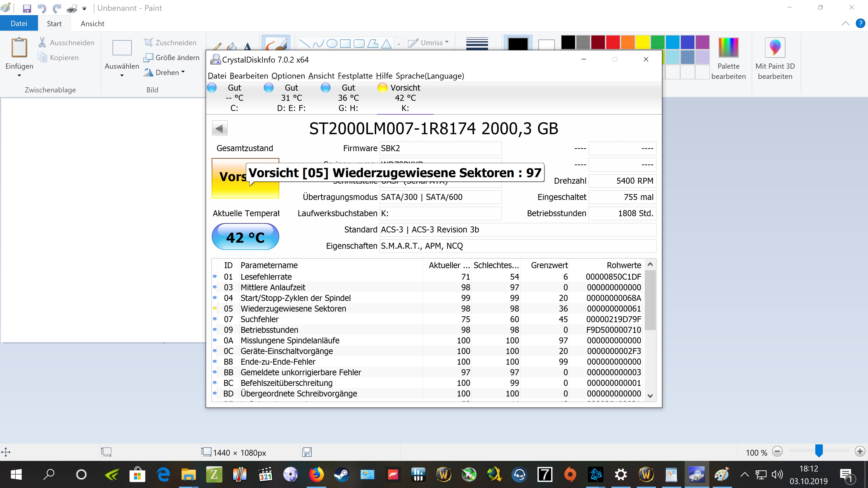Click the Einfügen paste clipboard icon
The height and width of the screenshot is (488, 868).
pyautogui.click(x=19, y=47)
